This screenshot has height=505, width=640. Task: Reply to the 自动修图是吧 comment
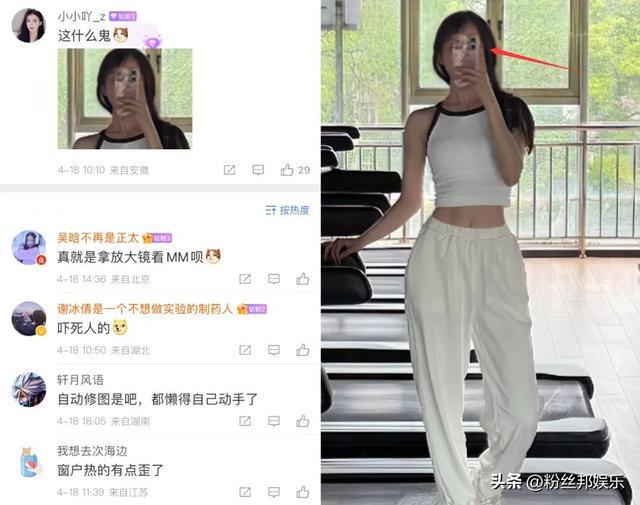click(x=273, y=421)
